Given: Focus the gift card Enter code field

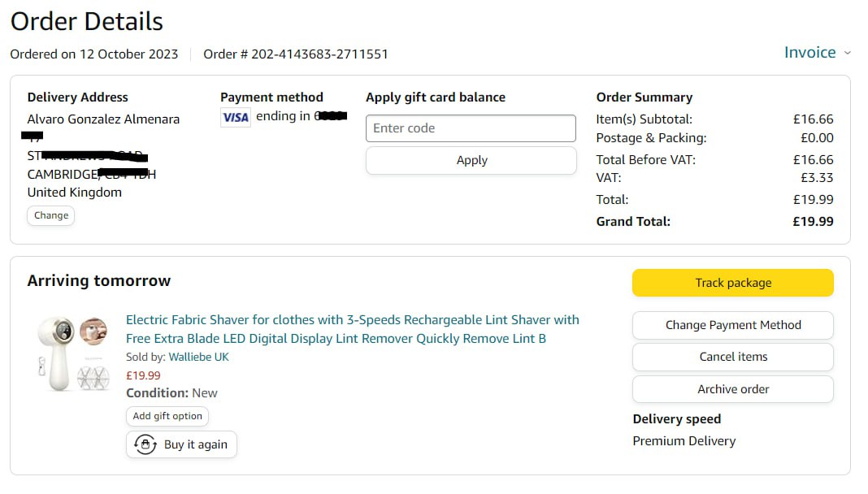Looking at the screenshot, I should pyautogui.click(x=471, y=128).
